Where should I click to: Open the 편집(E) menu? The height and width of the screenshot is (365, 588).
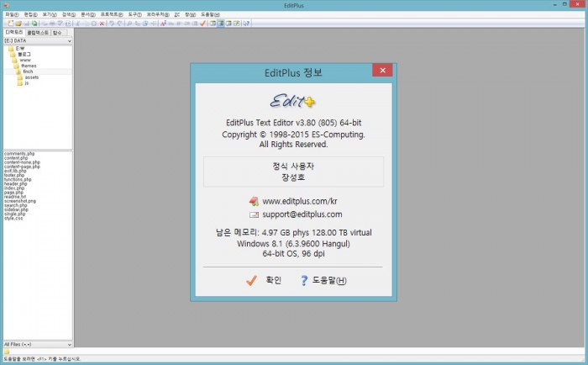tap(31, 14)
